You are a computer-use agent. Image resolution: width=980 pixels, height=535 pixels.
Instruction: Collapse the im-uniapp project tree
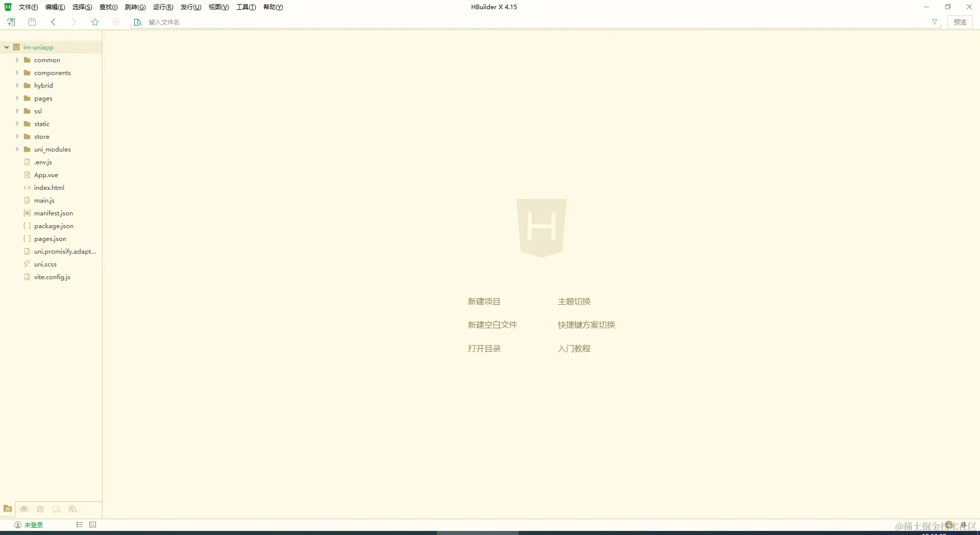7,47
